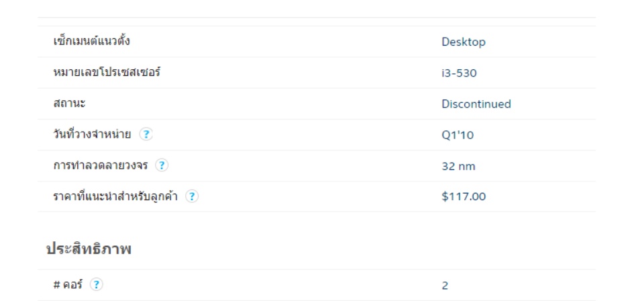Open the help tooltip for วันที่วางจำหน่าย
This screenshot has height=301, width=644.
pyautogui.click(x=146, y=134)
